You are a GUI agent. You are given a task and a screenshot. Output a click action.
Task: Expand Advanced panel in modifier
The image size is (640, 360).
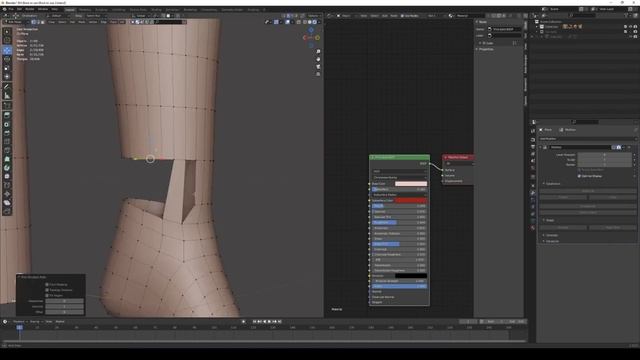tap(551, 241)
